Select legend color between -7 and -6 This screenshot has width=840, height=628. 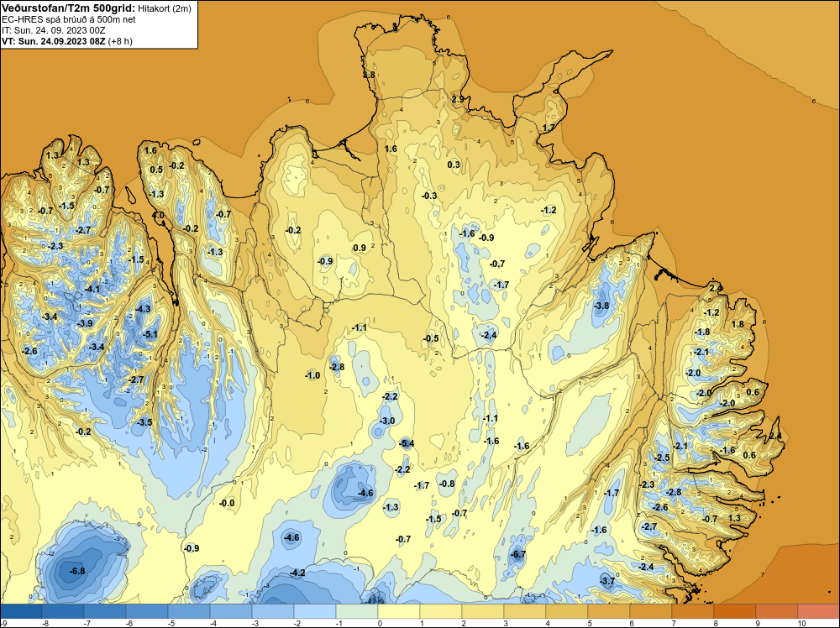pos(105,611)
